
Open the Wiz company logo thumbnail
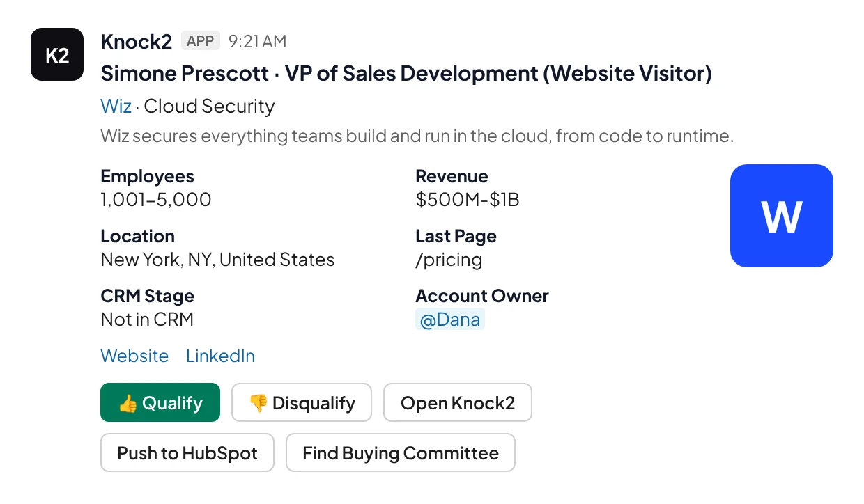point(782,216)
